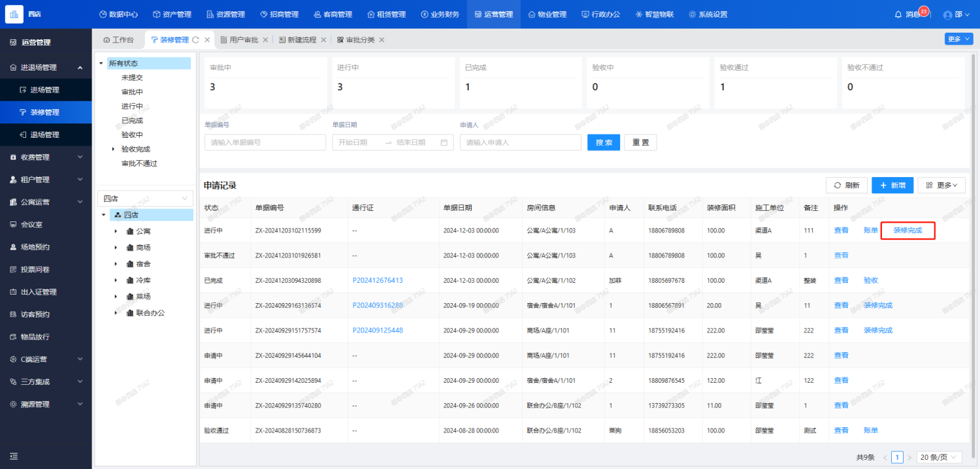This screenshot has height=469, width=980.
Task: Click the 新增 button
Action: 892,186
